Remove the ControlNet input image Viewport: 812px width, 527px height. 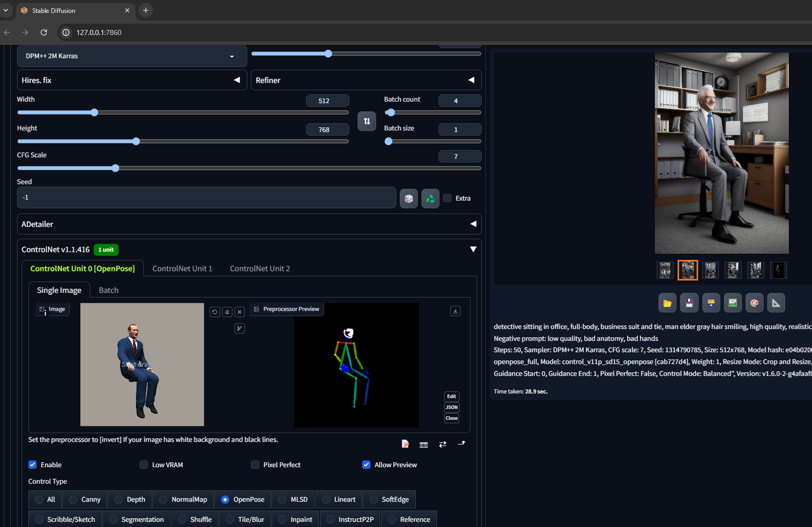pyautogui.click(x=240, y=312)
